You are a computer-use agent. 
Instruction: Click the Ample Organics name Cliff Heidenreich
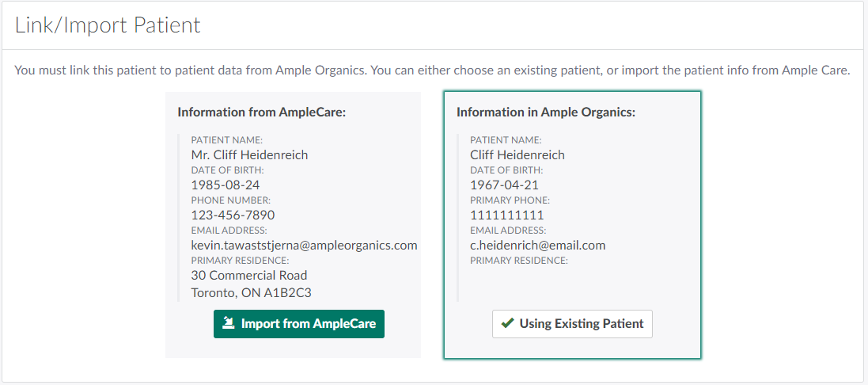517,154
